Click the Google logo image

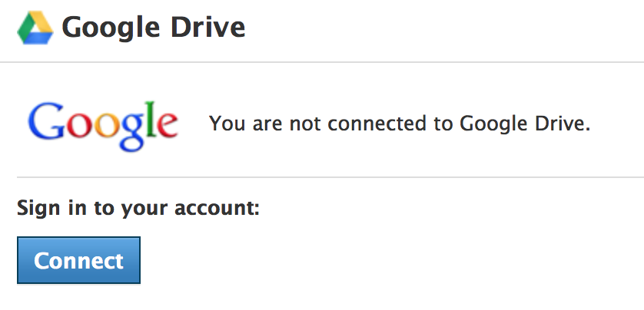click(103, 123)
